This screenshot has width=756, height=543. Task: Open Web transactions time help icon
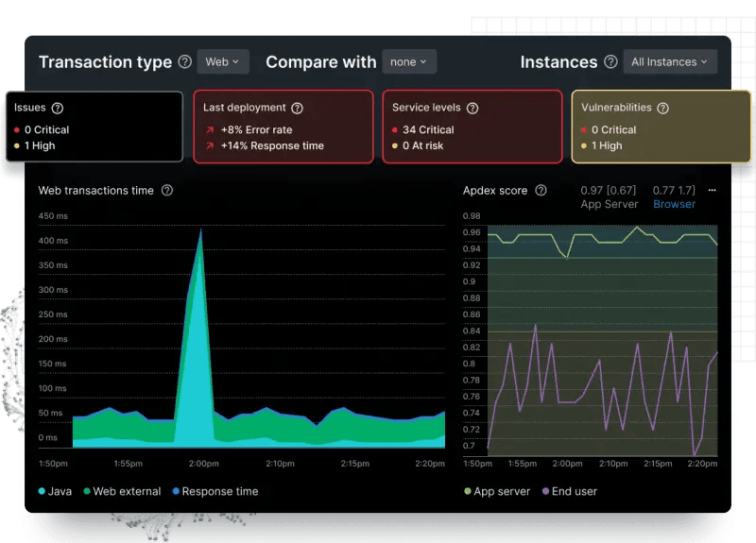click(x=167, y=191)
